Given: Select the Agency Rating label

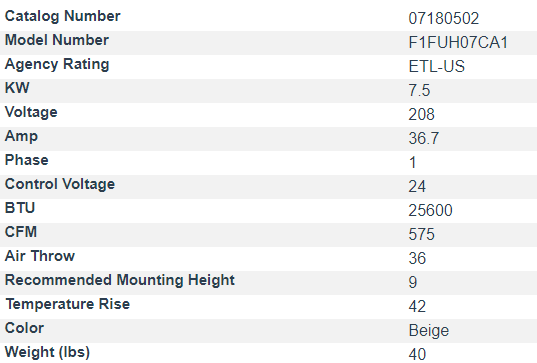Looking at the screenshot, I should click(x=57, y=64).
